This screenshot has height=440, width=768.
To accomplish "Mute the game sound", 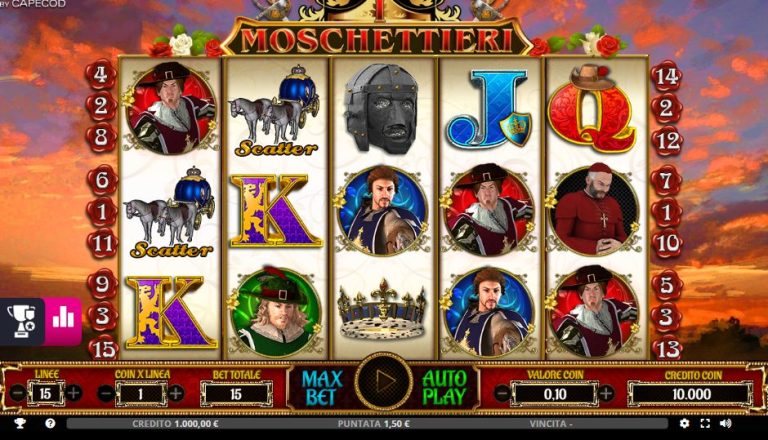I will coord(726,424).
